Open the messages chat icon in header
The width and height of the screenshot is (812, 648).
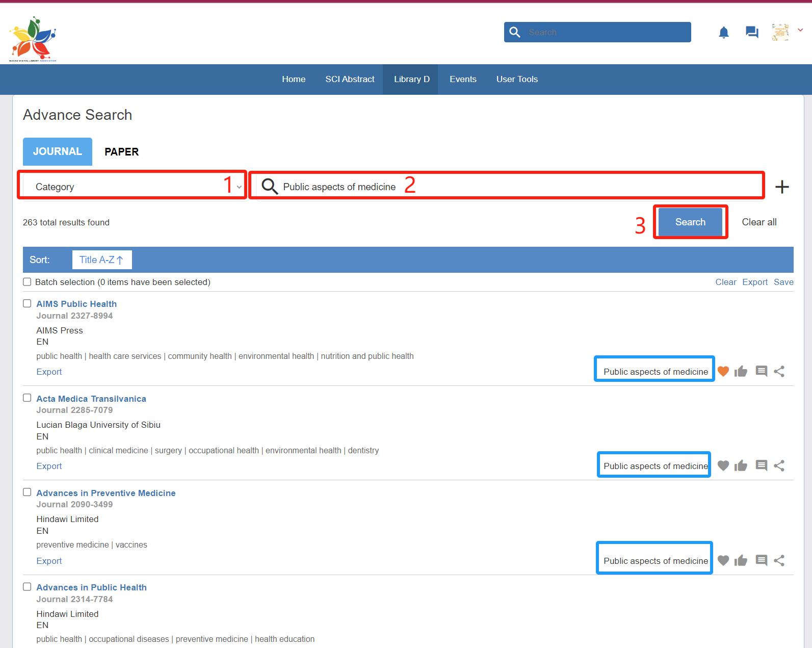(751, 33)
